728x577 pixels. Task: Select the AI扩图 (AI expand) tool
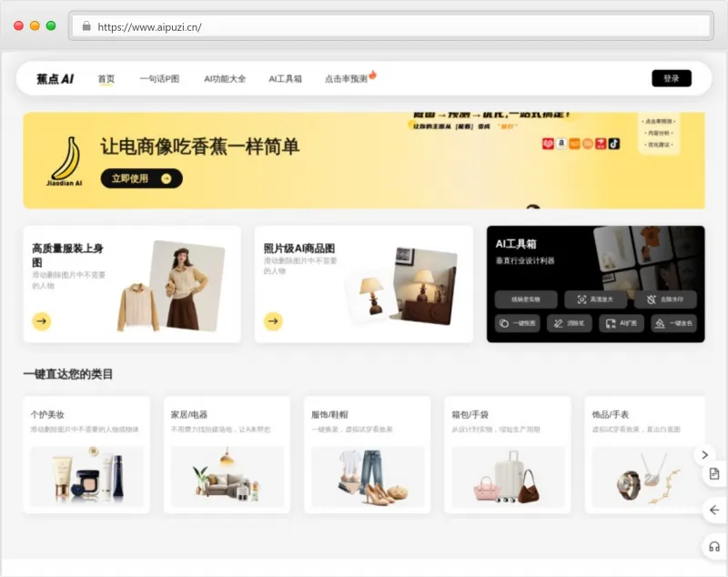[x=621, y=323]
